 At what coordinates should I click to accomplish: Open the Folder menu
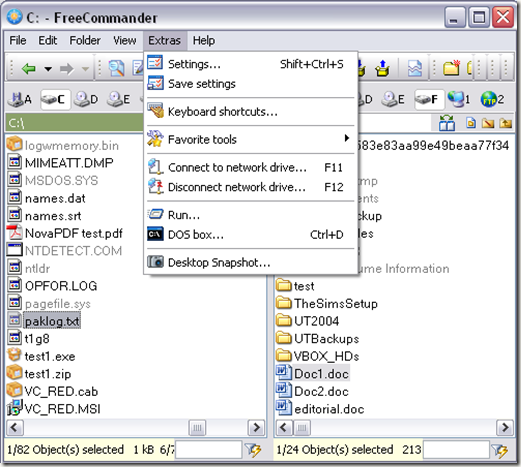85,41
